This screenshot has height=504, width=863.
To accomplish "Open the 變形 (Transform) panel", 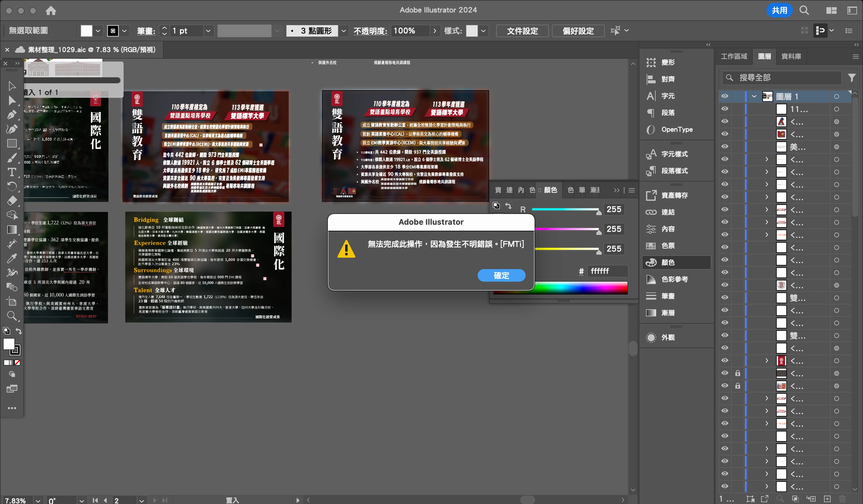I will [x=668, y=62].
